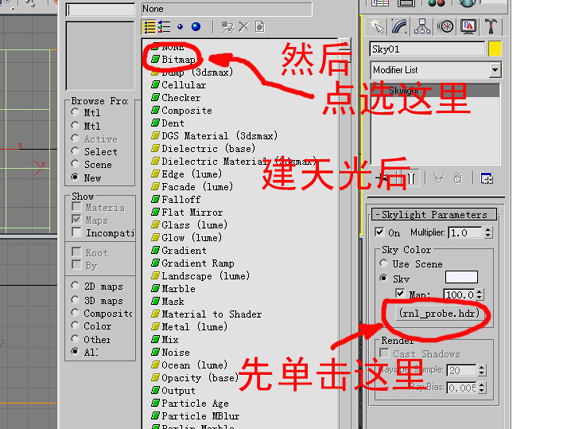Click the Multiplier value field
This screenshot has height=429, width=567.
[465, 233]
